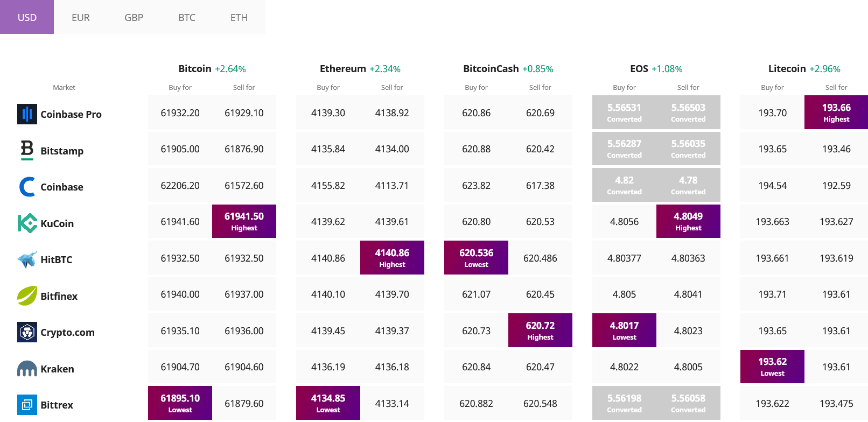Screen dimensions: 868x422
Task: Click the EOS column heading
Action: (x=639, y=68)
